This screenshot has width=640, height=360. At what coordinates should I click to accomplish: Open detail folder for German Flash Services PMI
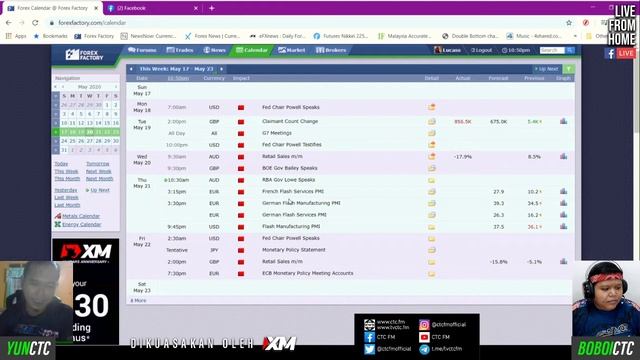point(431,215)
